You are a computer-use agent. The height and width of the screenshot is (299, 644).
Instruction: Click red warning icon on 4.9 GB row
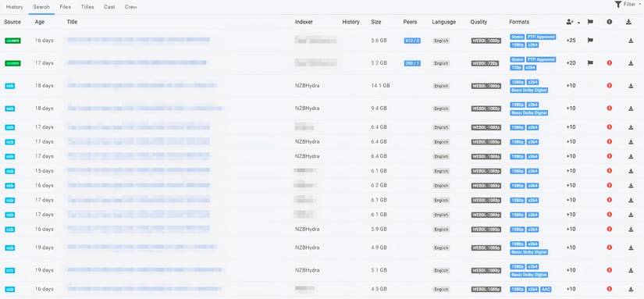click(x=609, y=247)
